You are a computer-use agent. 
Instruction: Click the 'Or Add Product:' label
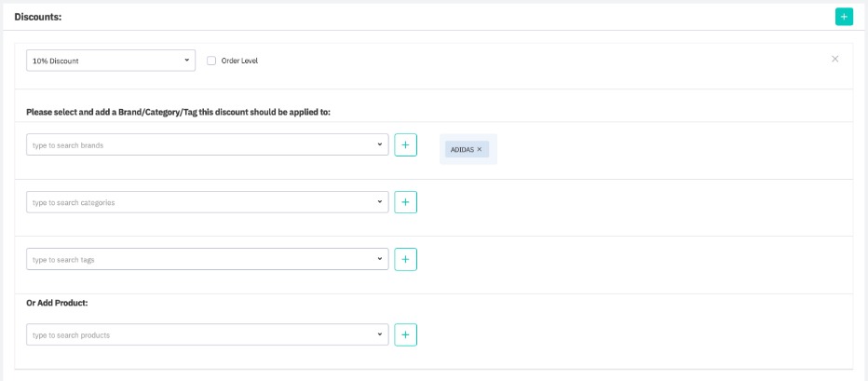[57, 303]
